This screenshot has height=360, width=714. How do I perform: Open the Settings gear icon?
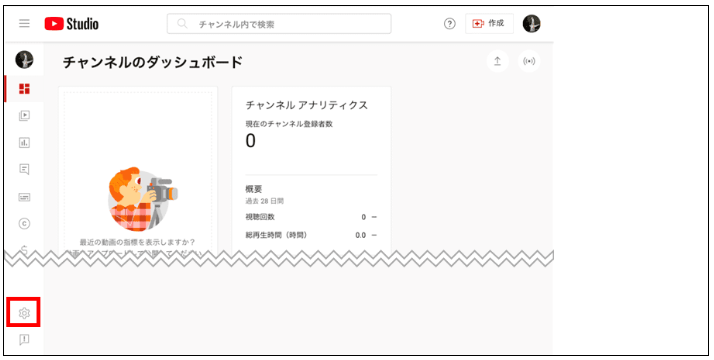pos(24,313)
